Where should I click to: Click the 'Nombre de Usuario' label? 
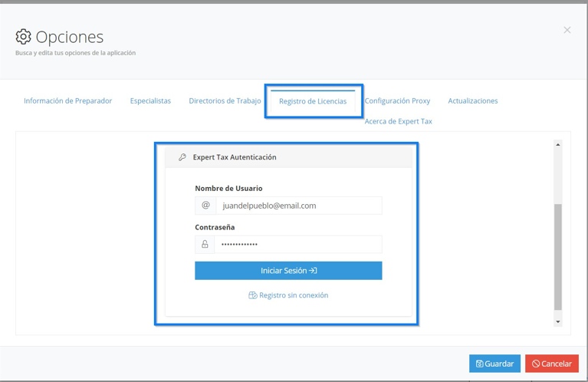(x=228, y=189)
